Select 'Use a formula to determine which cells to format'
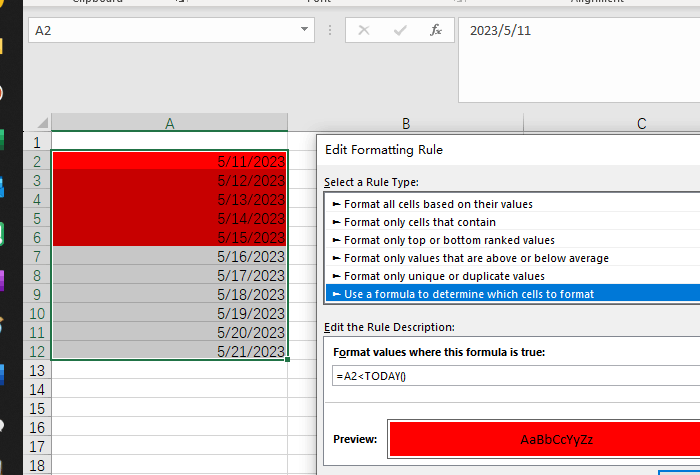The image size is (700, 475). point(513,294)
